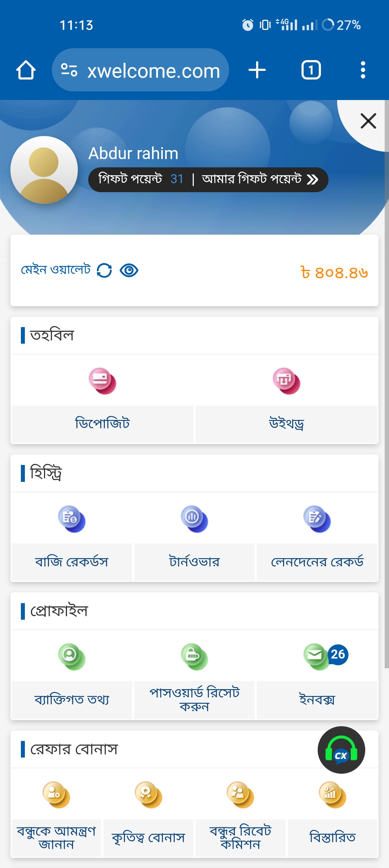The width and height of the screenshot is (389, 868).
Task: Select the কৃতিত্ব বোনাস menu item
Action: [x=148, y=838]
